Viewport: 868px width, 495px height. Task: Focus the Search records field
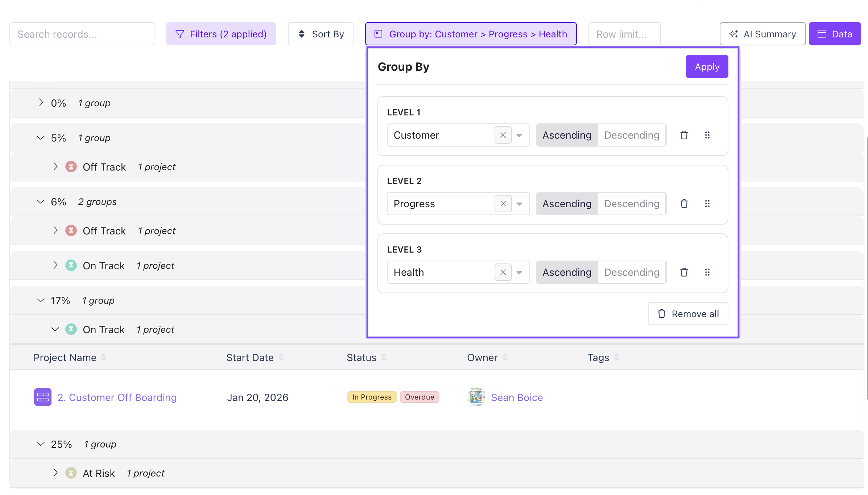[x=82, y=34]
